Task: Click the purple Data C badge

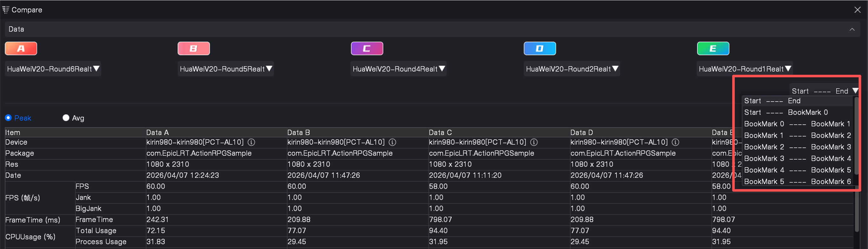Action: [x=367, y=48]
